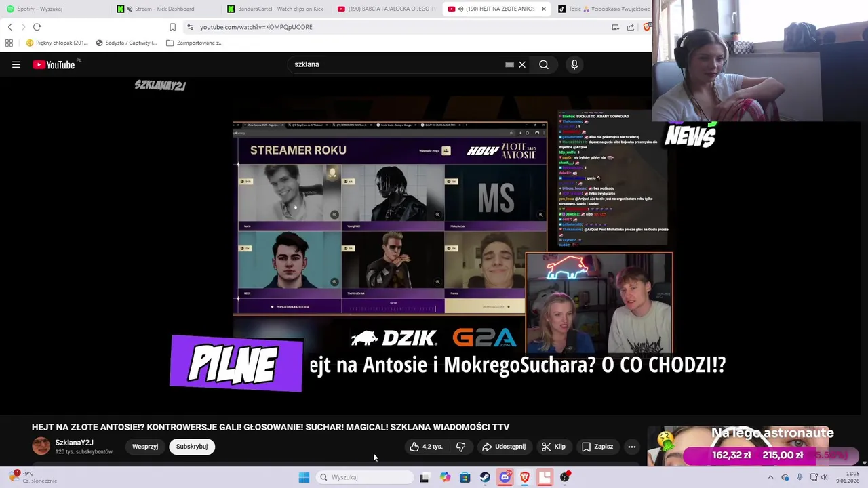Open the weather widget on taskbar
Screen dimensions: 868x488
[34, 477]
